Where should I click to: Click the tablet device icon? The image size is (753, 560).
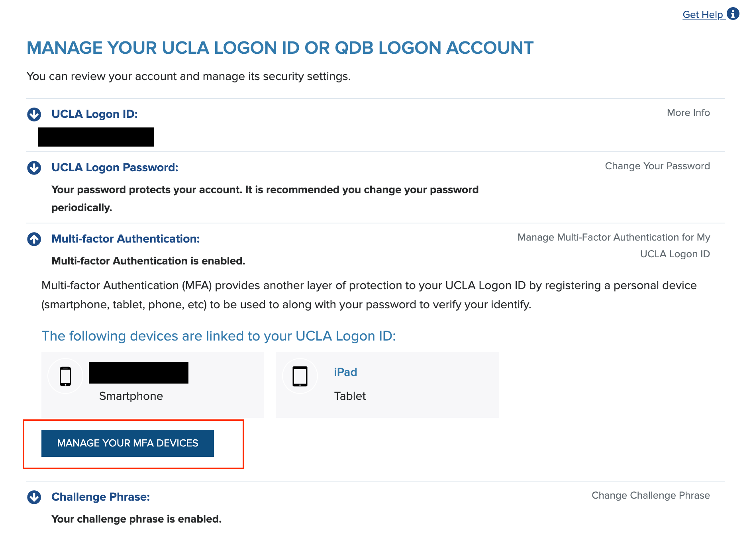click(x=300, y=376)
